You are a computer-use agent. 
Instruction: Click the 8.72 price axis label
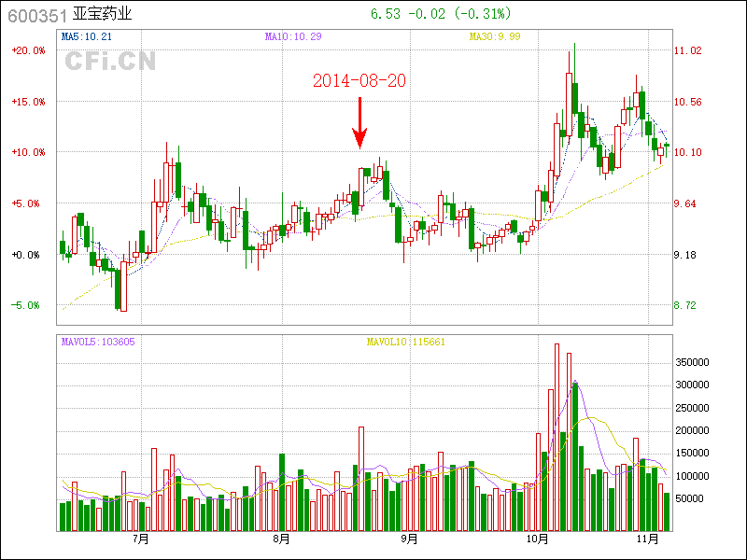click(685, 306)
